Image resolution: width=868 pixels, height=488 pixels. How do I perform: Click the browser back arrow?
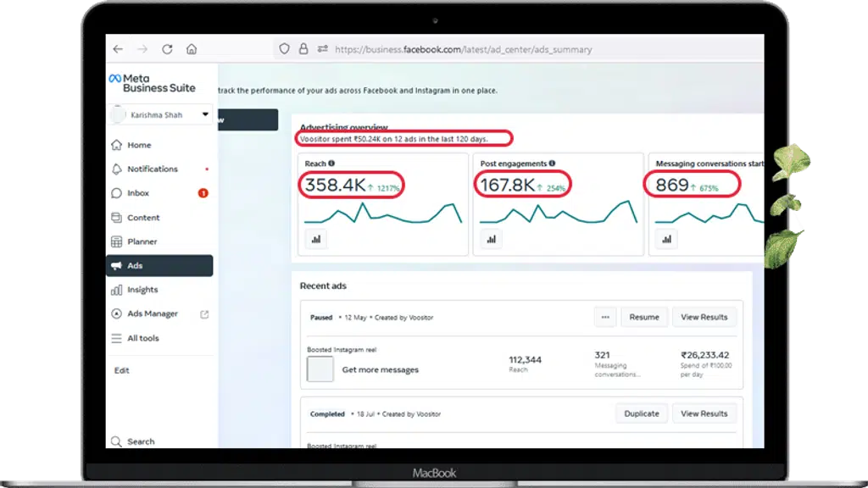[118, 49]
